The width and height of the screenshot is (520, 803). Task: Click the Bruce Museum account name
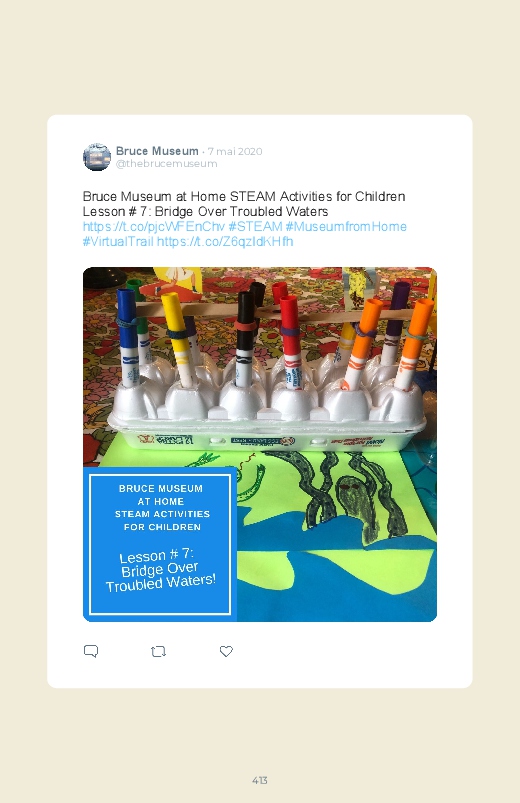tap(157, 151)
